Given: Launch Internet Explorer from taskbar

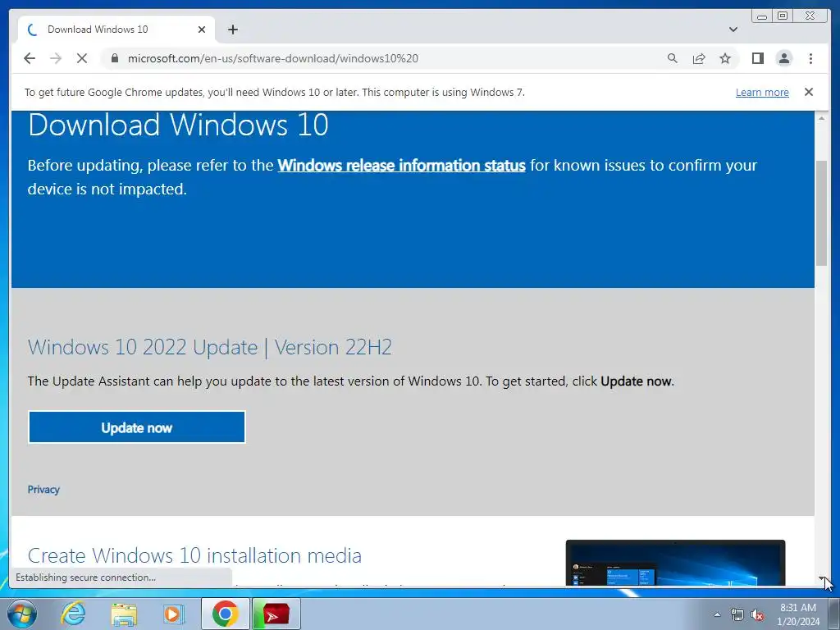Looking at the screenshot, I should (73, 614).
